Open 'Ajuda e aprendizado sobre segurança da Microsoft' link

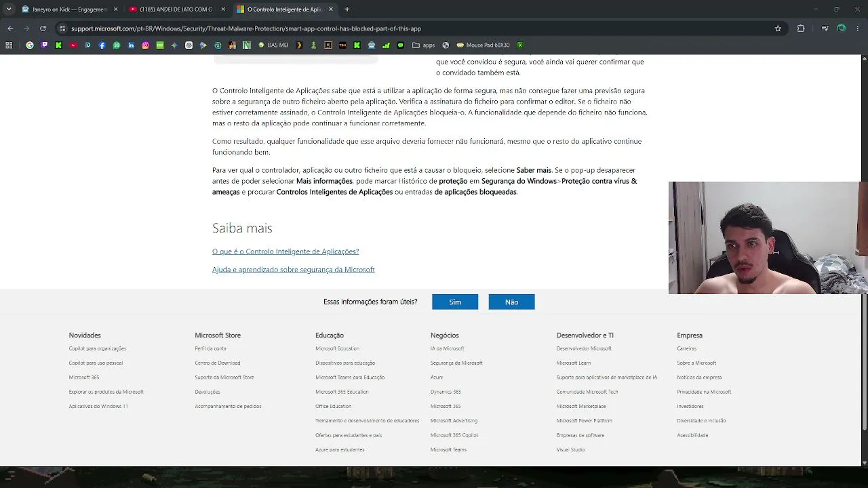[x=294, y=270]
